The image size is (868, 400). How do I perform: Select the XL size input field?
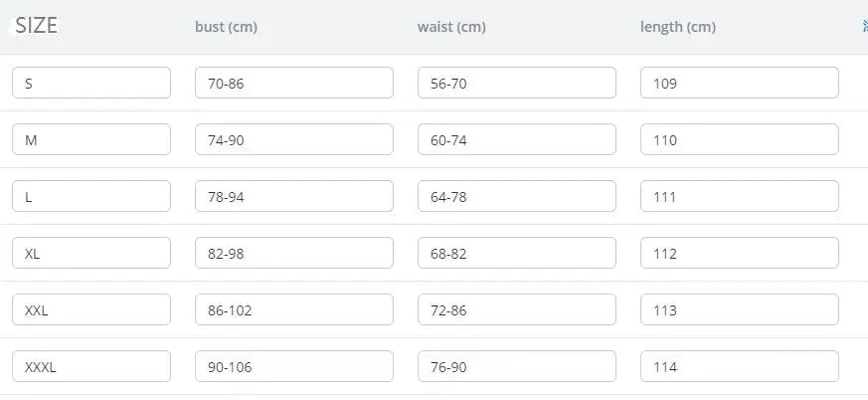point(91,254)
